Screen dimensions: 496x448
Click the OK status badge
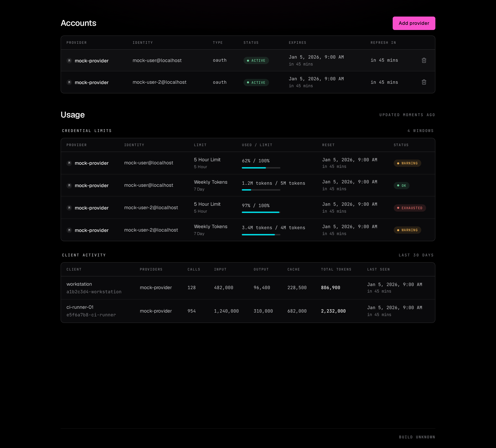pyautogui.click(x=401, y=186)
